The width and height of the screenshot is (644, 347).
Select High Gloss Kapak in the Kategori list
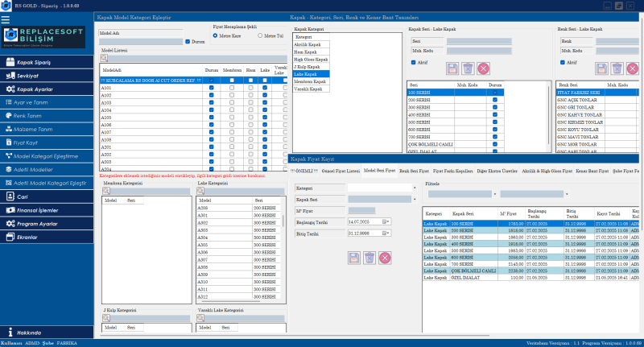pos(311,59)
